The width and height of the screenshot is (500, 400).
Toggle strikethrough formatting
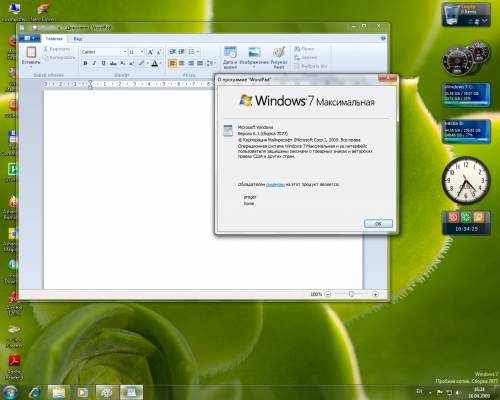(x=113, y=63)
